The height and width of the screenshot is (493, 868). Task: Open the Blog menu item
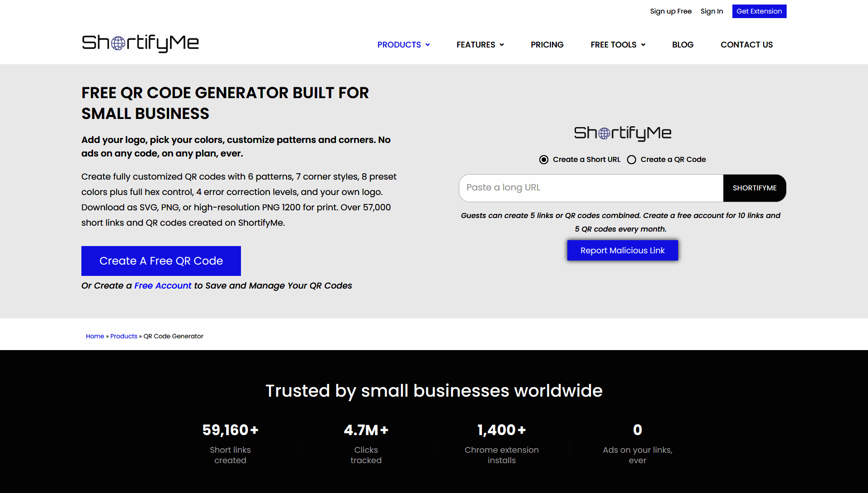point(683,45)
